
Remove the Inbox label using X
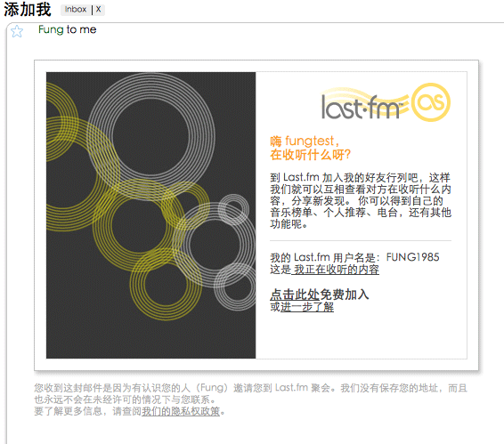coord(98,9)
